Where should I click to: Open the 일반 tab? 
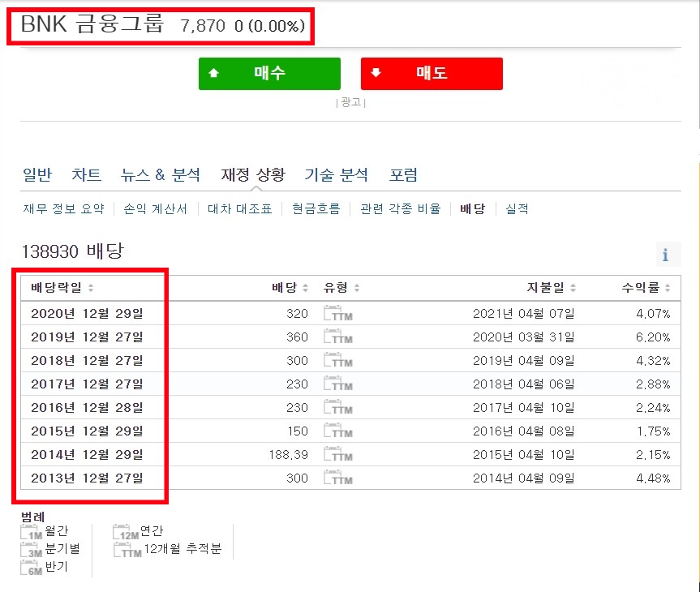[x=37, y=174]
